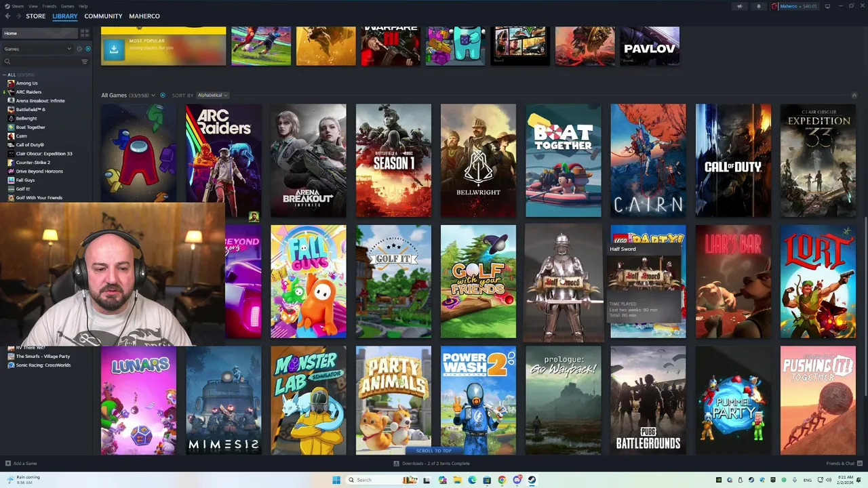Open the Cairn game cover
868x488 pixels.
click(x=648, y=160)
